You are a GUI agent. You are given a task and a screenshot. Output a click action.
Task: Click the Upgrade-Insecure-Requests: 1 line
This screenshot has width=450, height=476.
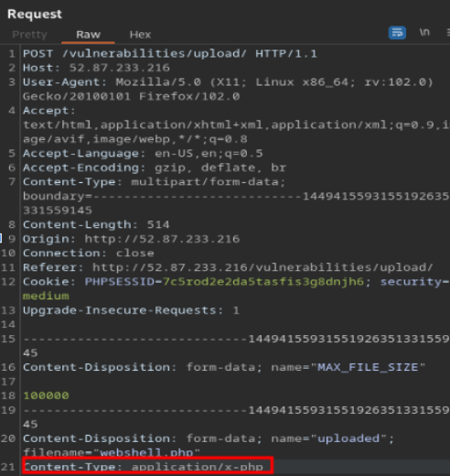(131, 310)
